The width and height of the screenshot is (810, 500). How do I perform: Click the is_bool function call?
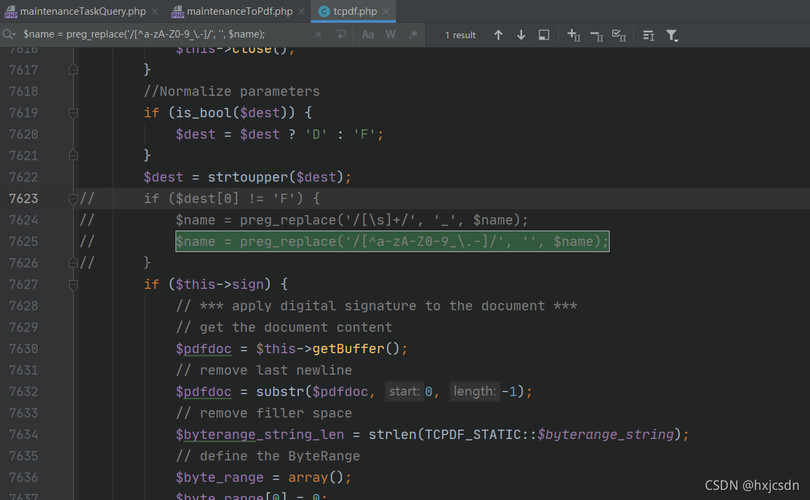click(x=204, y=113)
